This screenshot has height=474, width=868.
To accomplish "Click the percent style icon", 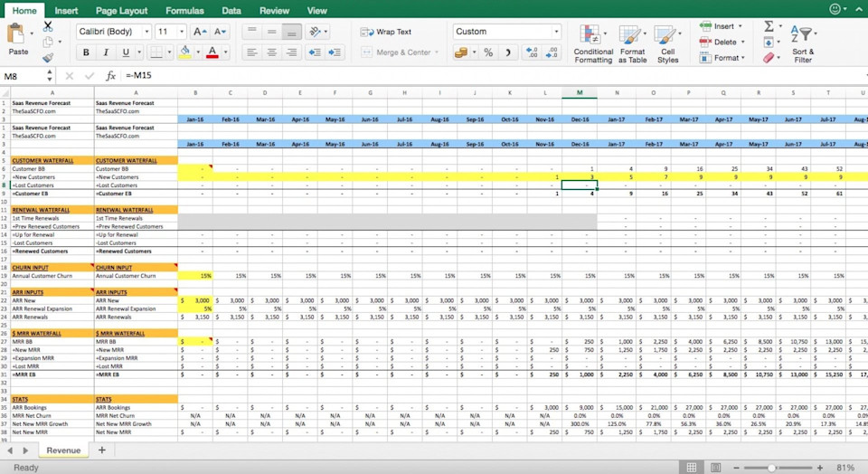I will click(488, 52).
